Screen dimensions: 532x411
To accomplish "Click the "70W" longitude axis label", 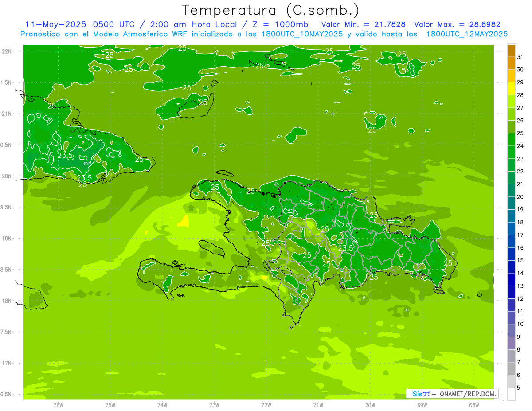I will (370, 405).
